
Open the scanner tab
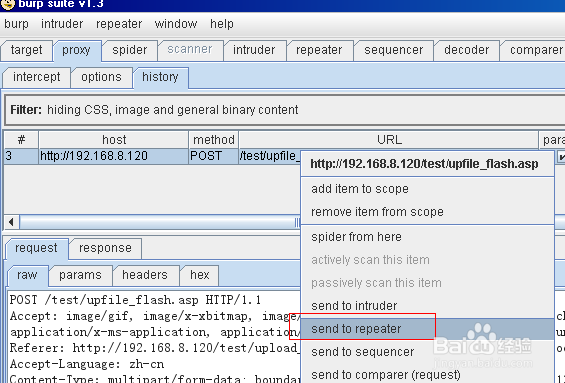point(190,49)
